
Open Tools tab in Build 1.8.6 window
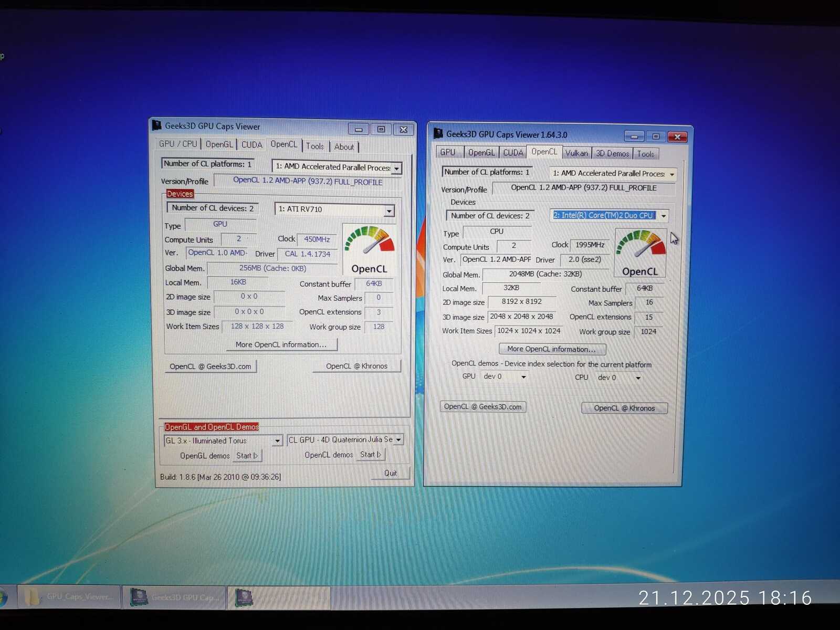315,146
